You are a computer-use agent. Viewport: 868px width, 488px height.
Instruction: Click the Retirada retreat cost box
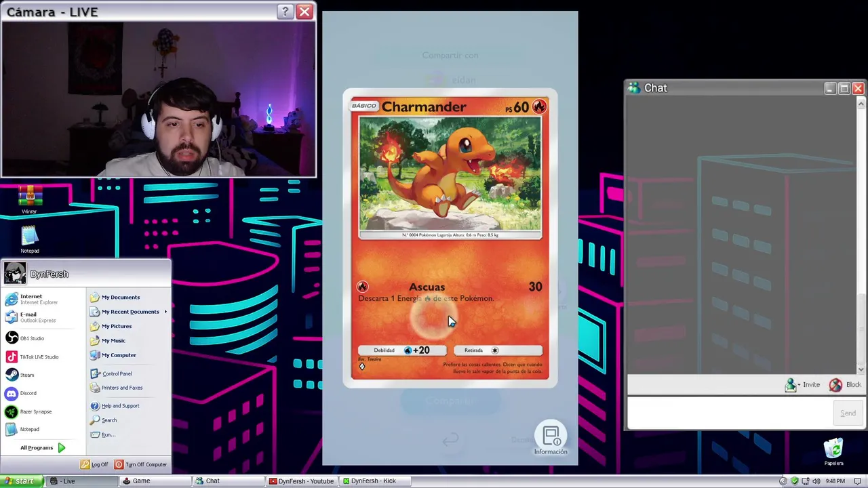(498, 350)
